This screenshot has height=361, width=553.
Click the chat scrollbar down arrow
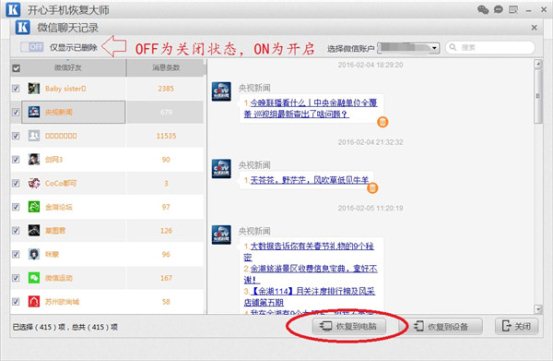(538, 309)
